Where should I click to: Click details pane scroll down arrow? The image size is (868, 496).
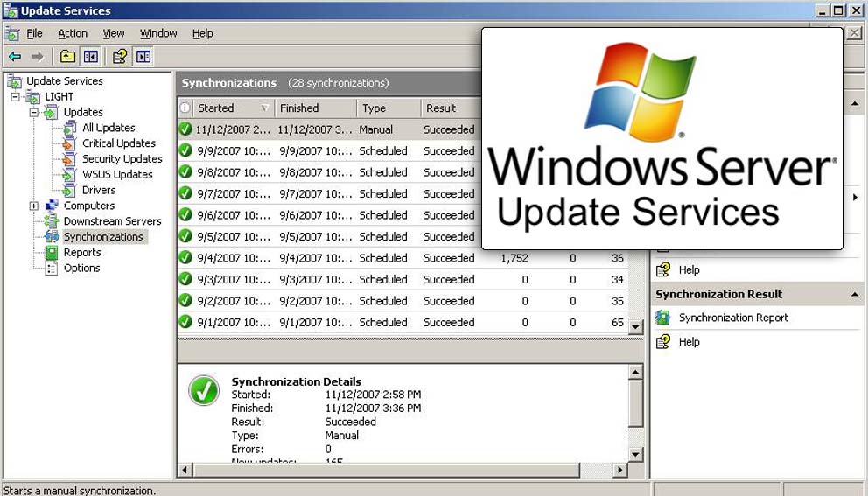635,455
